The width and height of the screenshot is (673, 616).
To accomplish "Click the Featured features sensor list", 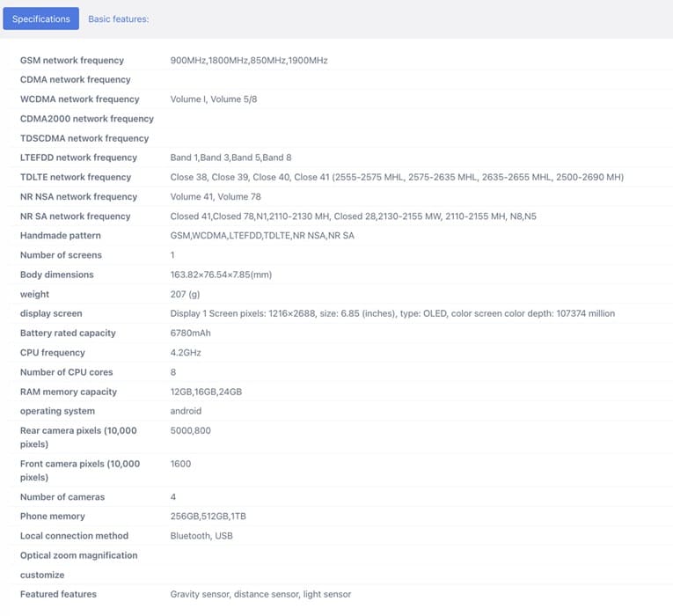I will pos(260,594).
